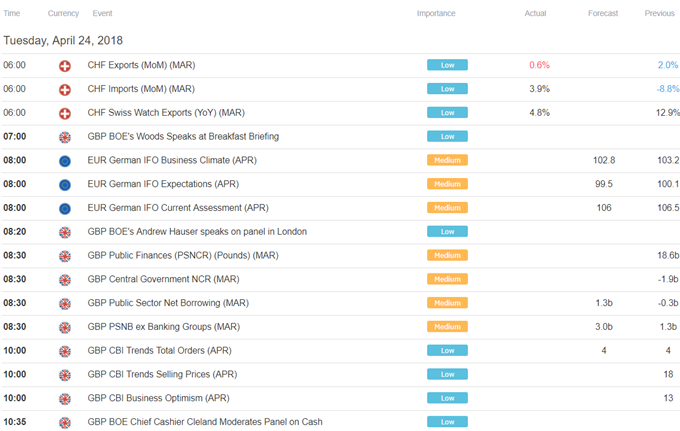Click Swiss flag icon on Swiss Watch Exports row
Viewport: 680px width, 431px height.
click(65, 114)
